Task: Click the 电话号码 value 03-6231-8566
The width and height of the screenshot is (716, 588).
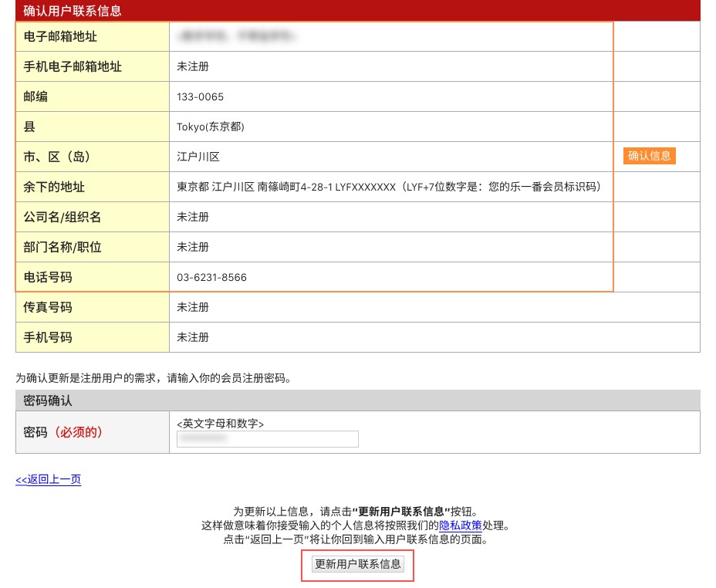Action: [212, 278]
